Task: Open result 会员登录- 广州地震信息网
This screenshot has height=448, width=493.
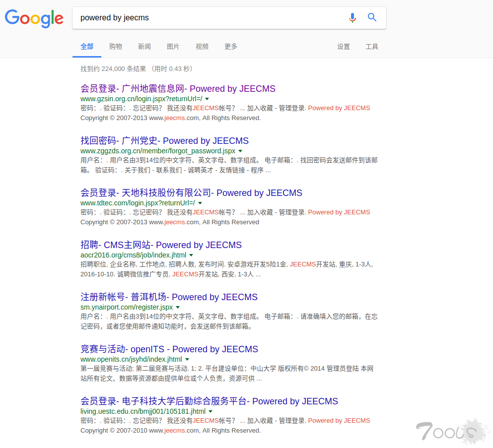Action: pyautogui.click(x=178, y=89)
